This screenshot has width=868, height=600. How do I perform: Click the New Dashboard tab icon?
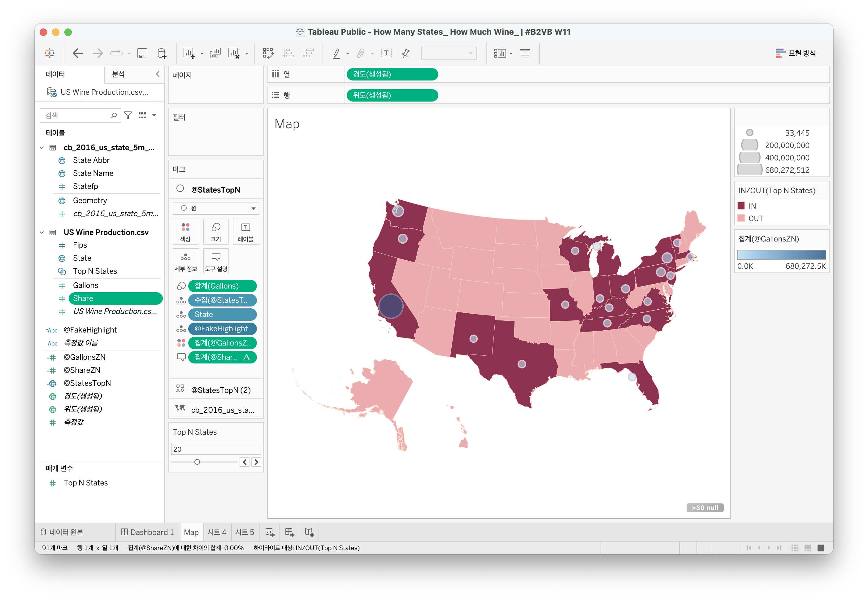289,532
